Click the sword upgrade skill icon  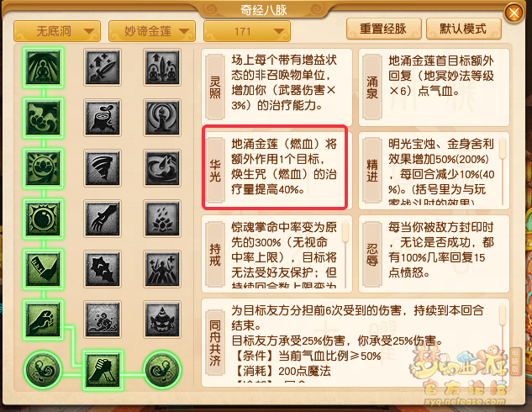[103, 67]
